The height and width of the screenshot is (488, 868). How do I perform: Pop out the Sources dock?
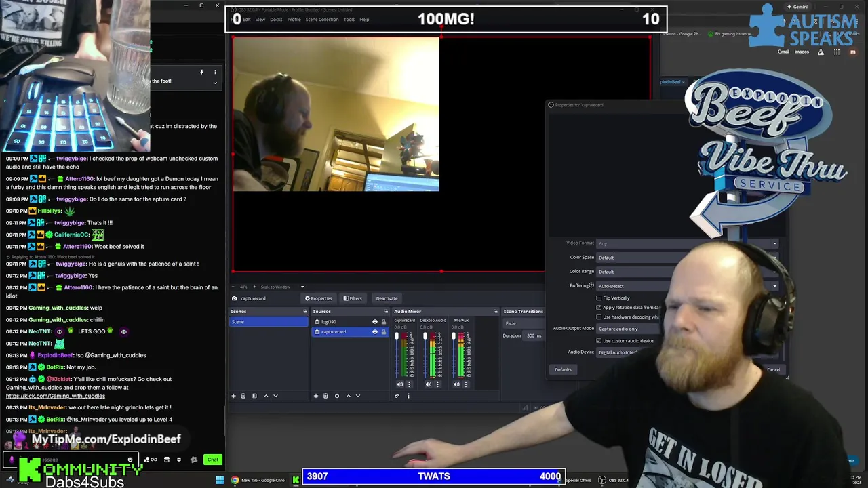point(386,312)
